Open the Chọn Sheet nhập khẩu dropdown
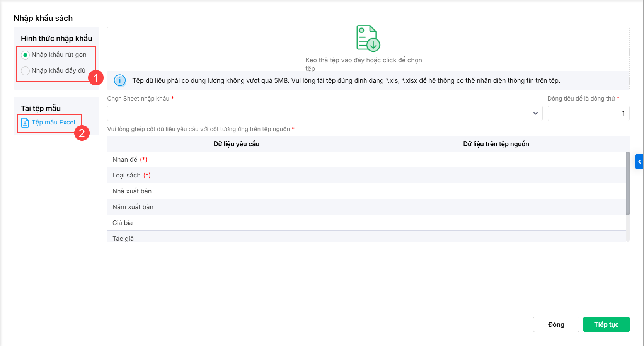Viewport: 644px width, 346px height. coord(321,113)
